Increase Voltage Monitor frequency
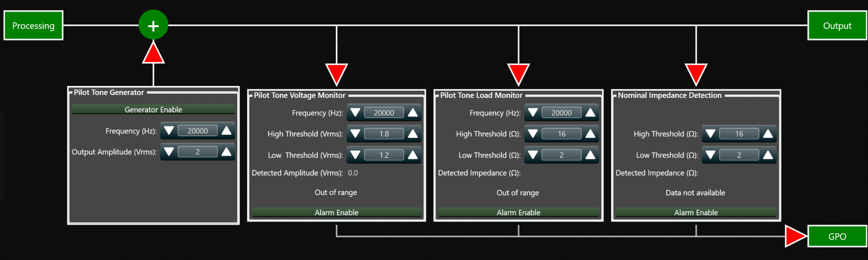This screenshot has width=868, height=260. [x=413, y=113]
